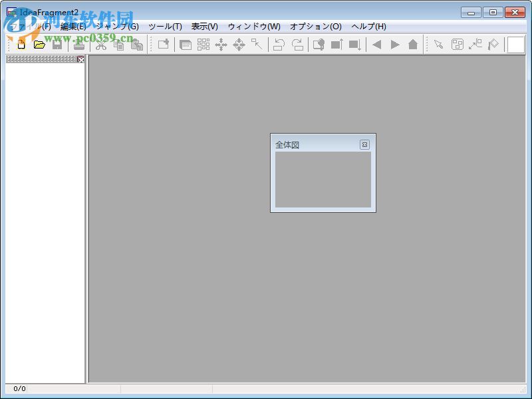Open the 表示(V) menu
This screenshot has width=532, height=399.
[205, 27]
